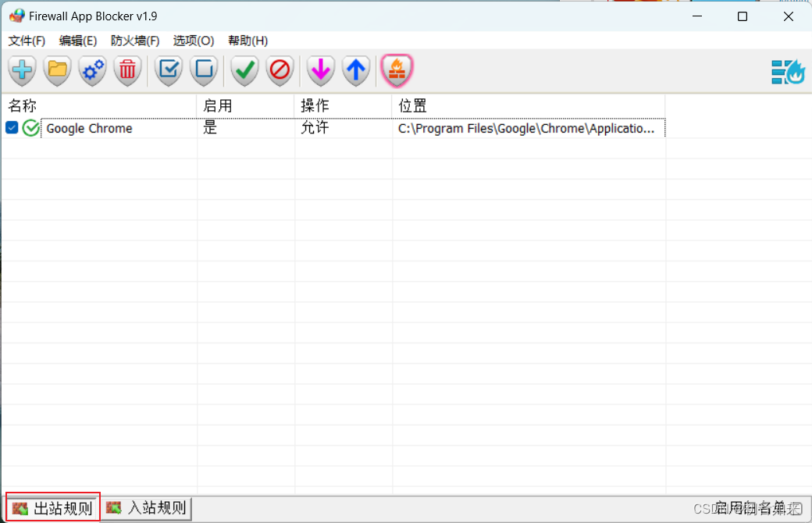
Task: Switch to the 入站规则 tab
Action: [x=147, y=507]
